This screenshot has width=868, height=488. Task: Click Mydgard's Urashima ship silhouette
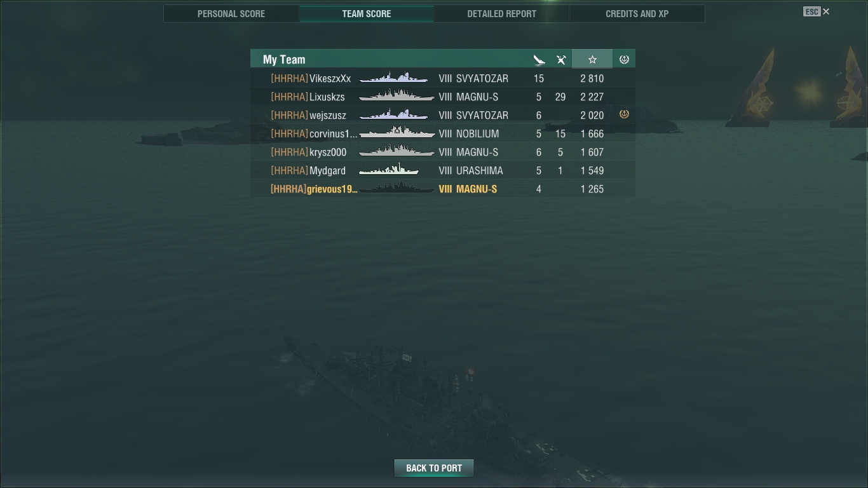pos(389,170)
